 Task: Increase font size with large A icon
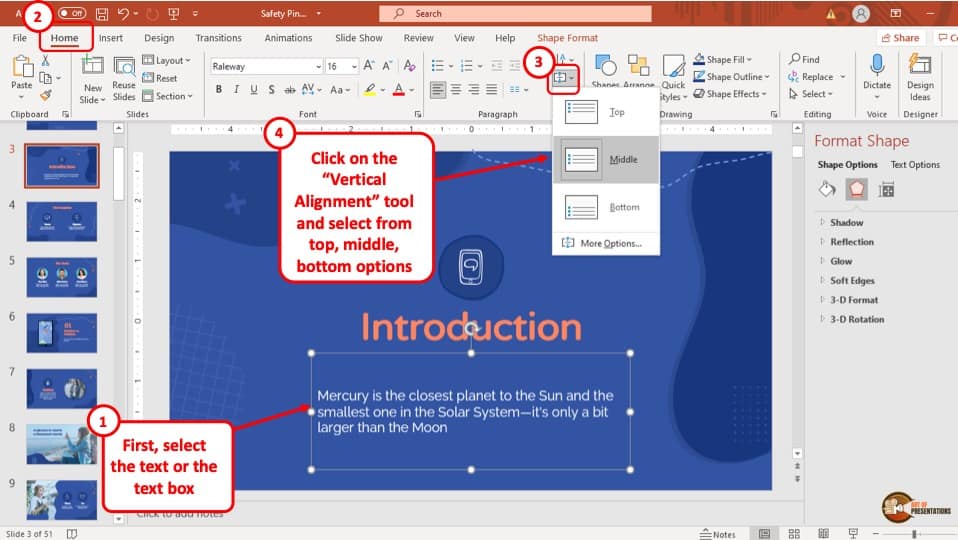click(x=369, y=65)
